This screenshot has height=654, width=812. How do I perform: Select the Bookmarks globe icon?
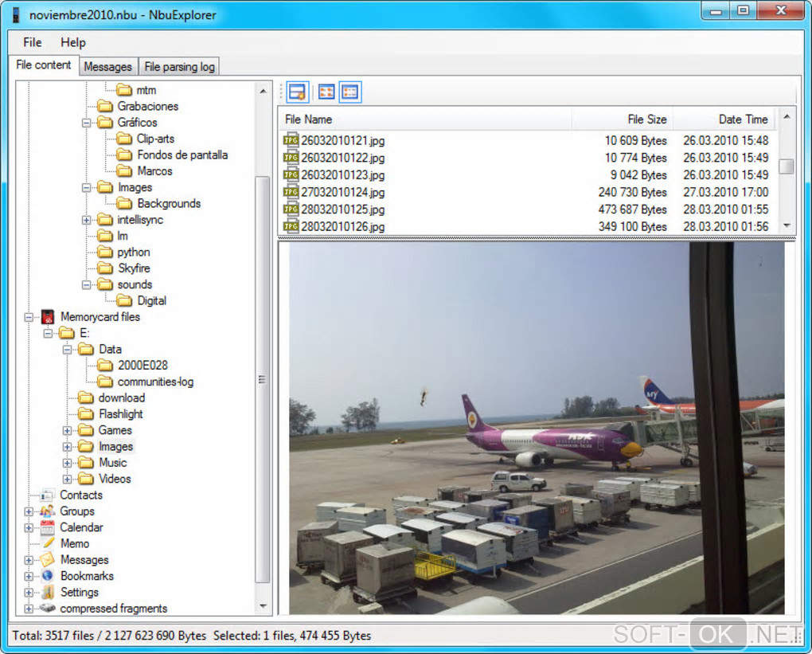pyautogui.click(x=48, y=576)
